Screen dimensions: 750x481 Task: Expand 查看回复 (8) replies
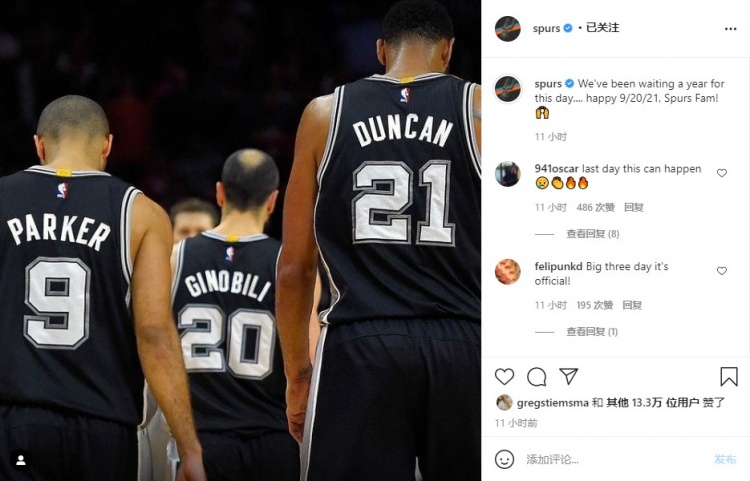593,234
